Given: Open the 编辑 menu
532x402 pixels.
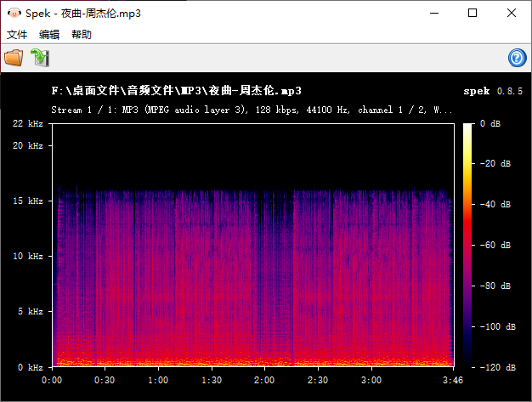Looking at the screenshot, I should coord(49,35).
